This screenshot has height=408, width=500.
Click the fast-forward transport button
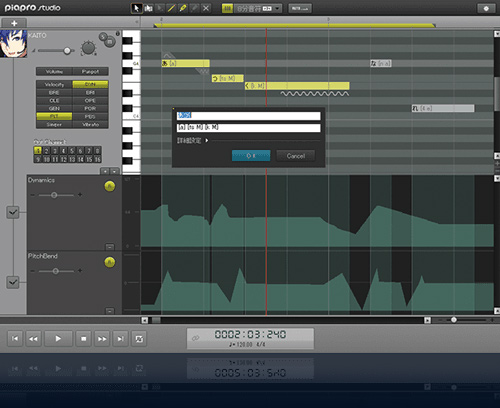point(102,339)
